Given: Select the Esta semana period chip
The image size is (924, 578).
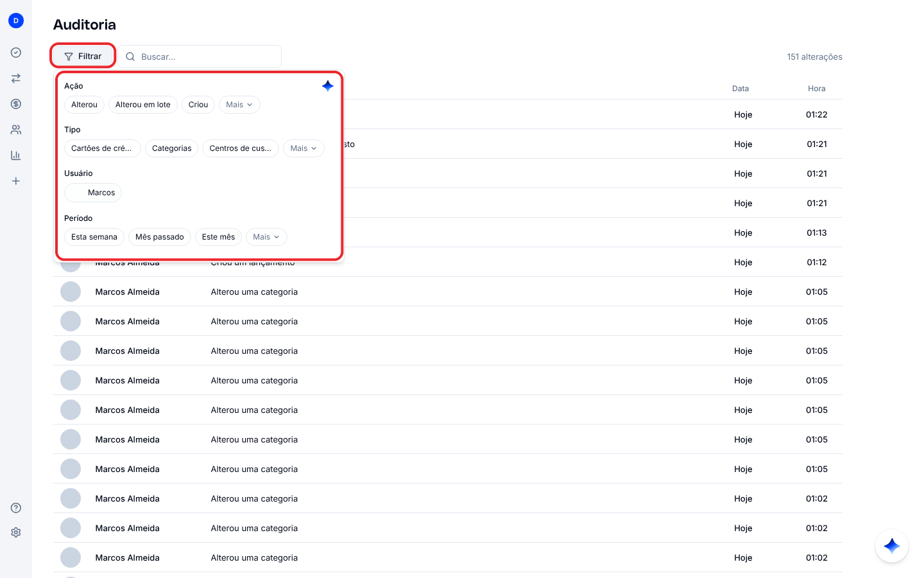Looking at the screenshot, I should click(x=94, y=237).
